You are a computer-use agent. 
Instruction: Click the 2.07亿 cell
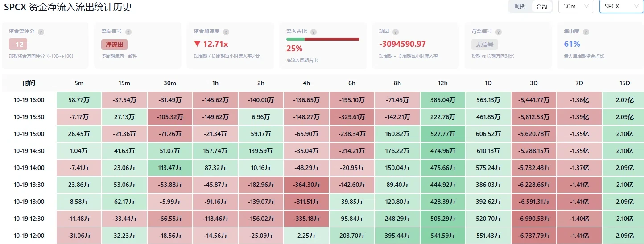623,100
